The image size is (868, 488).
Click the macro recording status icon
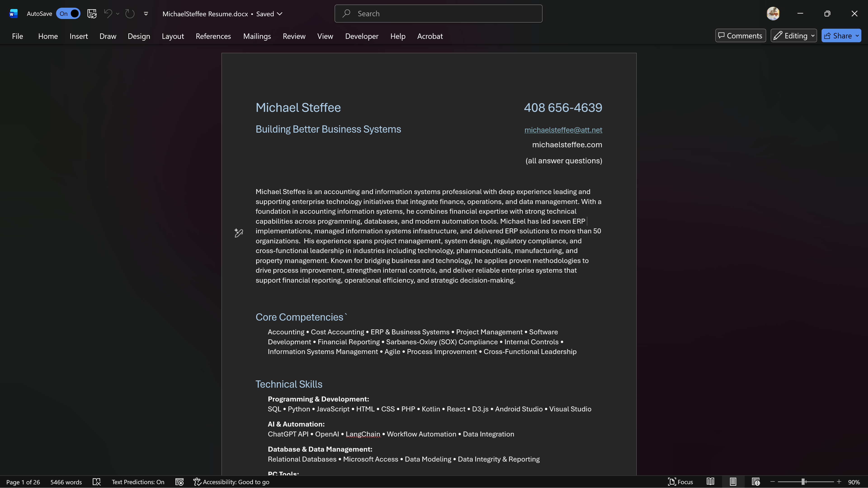coord(179,482)
